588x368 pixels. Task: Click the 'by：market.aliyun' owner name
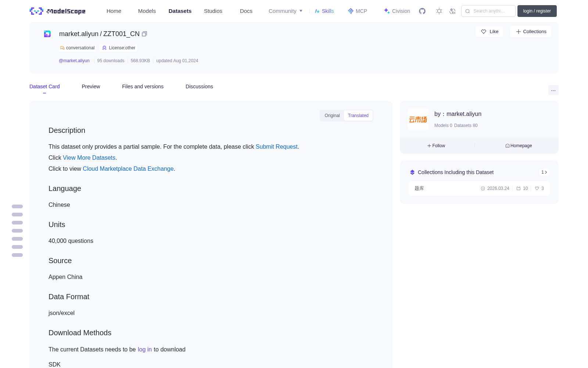458,114
